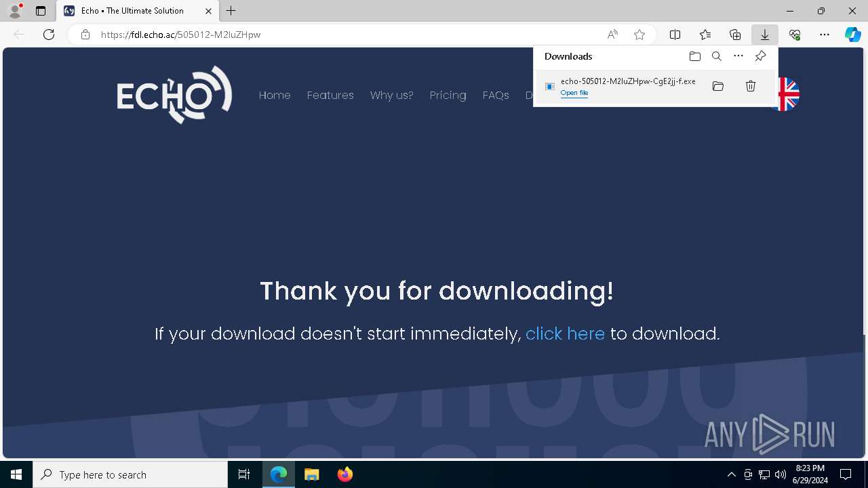Image resolution: width=868 pixels, height=488 pixels.
Task: Open File Explorer from the taskbar
Action: (x=311, y=474)
